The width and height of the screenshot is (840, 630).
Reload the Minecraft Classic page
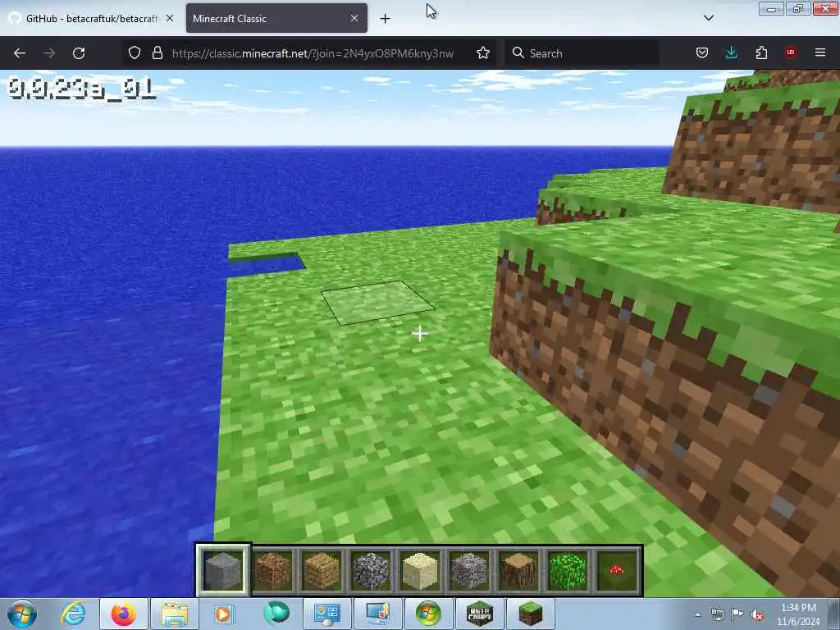pyautogui.click(x=79, y=53)
